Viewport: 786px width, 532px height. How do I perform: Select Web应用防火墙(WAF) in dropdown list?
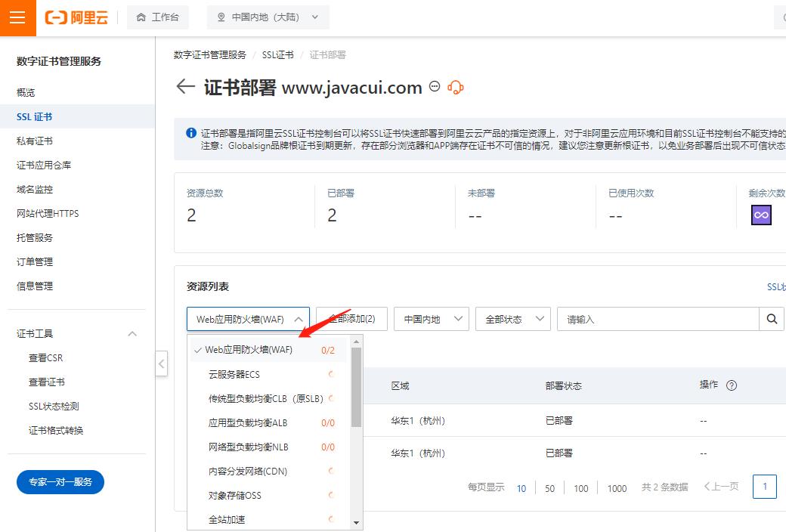pos(268,349)
